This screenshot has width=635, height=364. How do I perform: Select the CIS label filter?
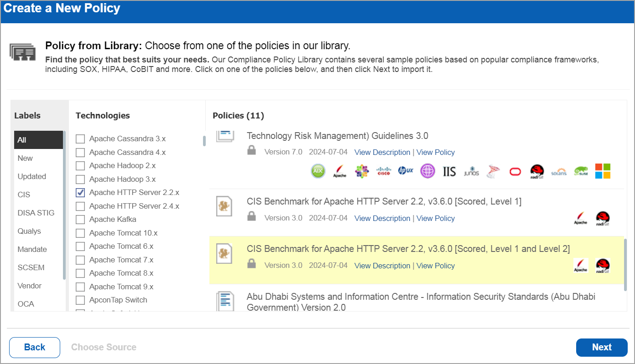tap(24, 195)
